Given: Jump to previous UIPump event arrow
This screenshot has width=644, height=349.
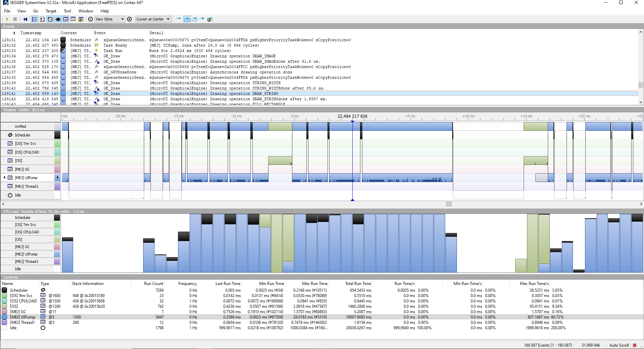Looking at the screenshot, I should [4, 178].
